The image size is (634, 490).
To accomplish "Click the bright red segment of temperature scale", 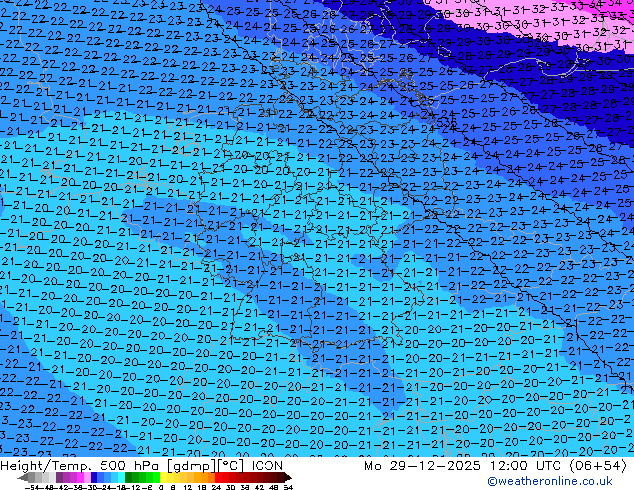I will pos(218,477).
